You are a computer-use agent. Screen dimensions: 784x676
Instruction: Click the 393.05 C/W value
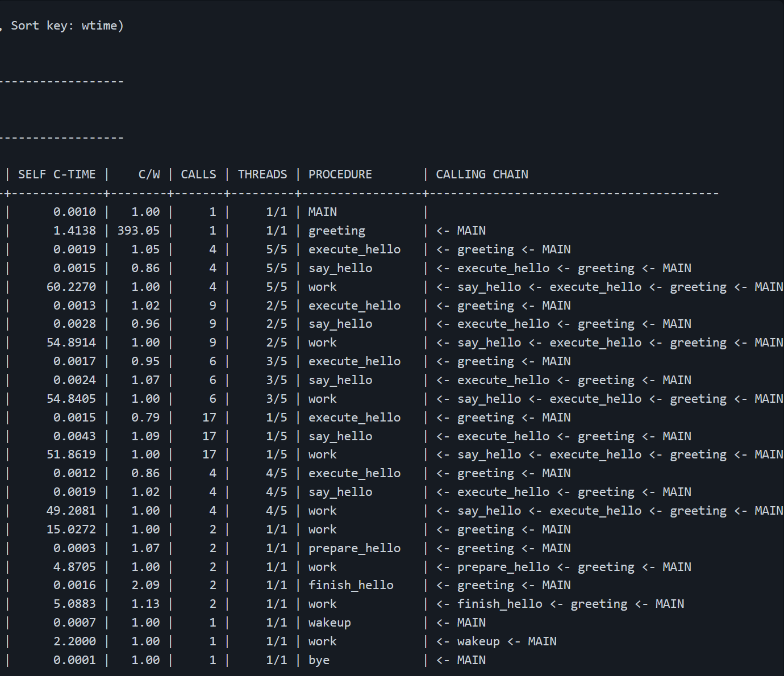pos(139,231)
